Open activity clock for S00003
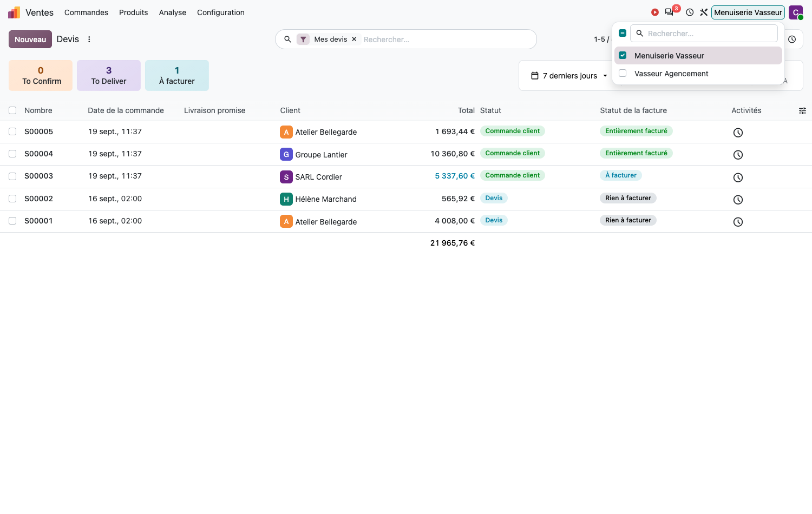 tap(738, 177)
